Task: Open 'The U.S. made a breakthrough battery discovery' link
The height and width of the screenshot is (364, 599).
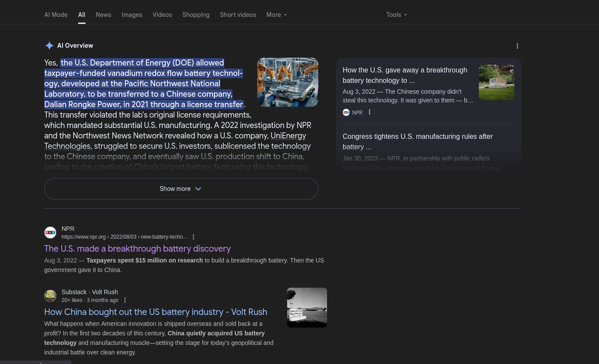Action: coord(137,249)
